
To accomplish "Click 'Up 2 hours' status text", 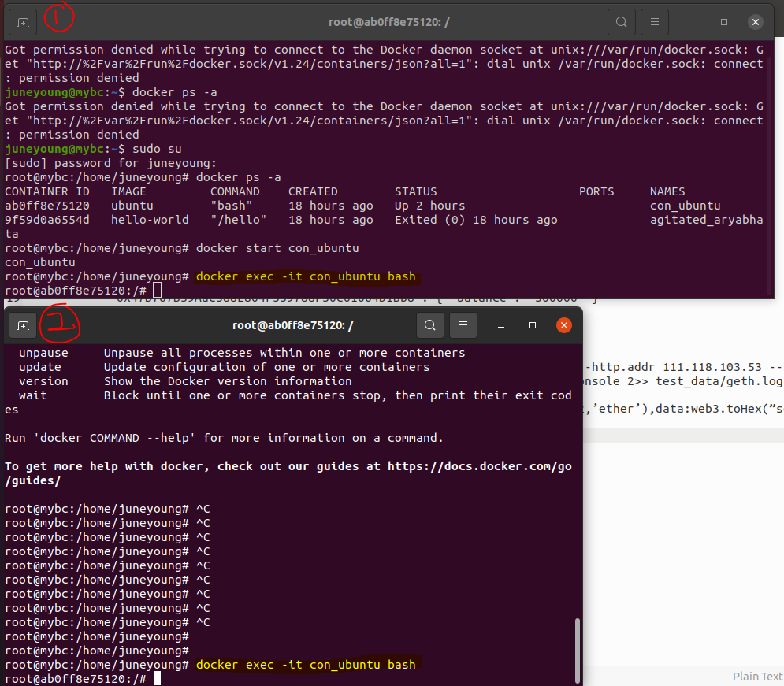I will [429, 206].
